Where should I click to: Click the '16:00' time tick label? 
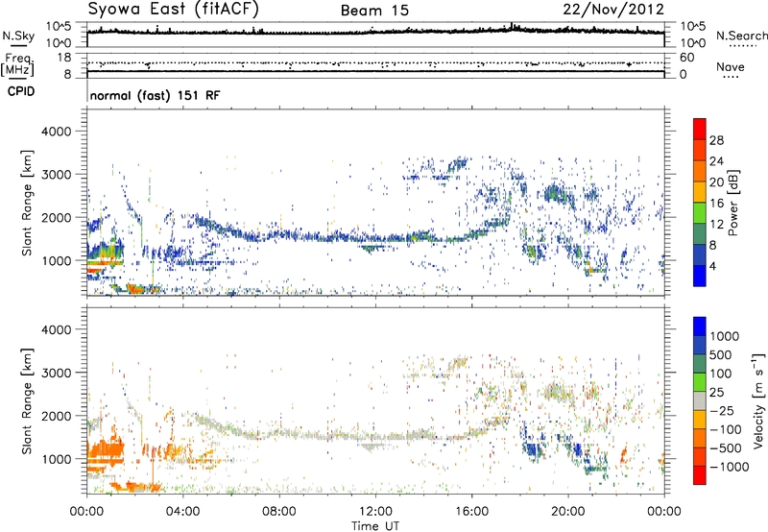[471, 512]
